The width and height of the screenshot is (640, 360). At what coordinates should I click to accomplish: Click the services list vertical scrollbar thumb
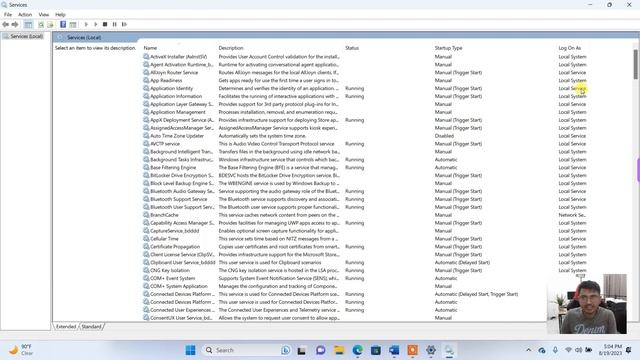(636, 64)
